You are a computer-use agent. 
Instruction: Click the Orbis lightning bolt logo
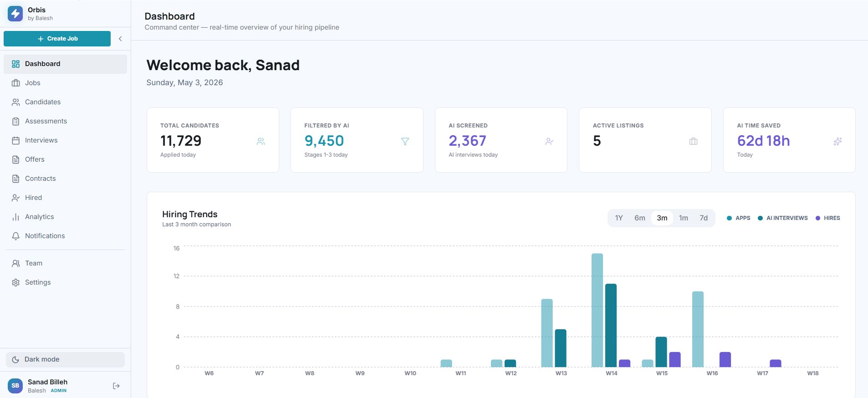pos(15,14)
